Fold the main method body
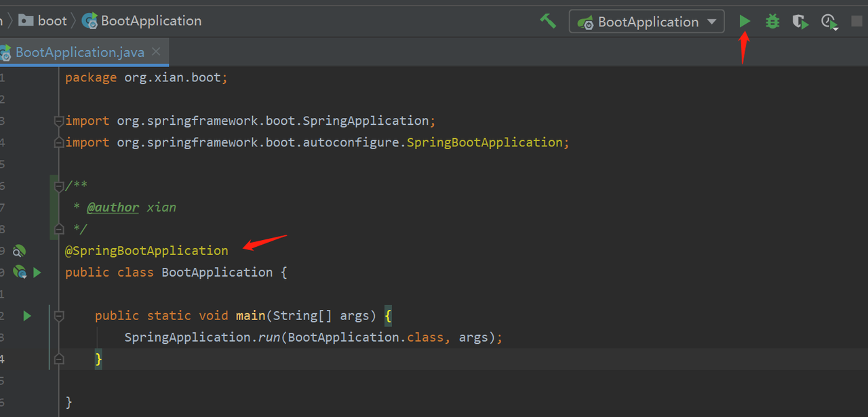The image size is (868, 417). click(59, 316)
